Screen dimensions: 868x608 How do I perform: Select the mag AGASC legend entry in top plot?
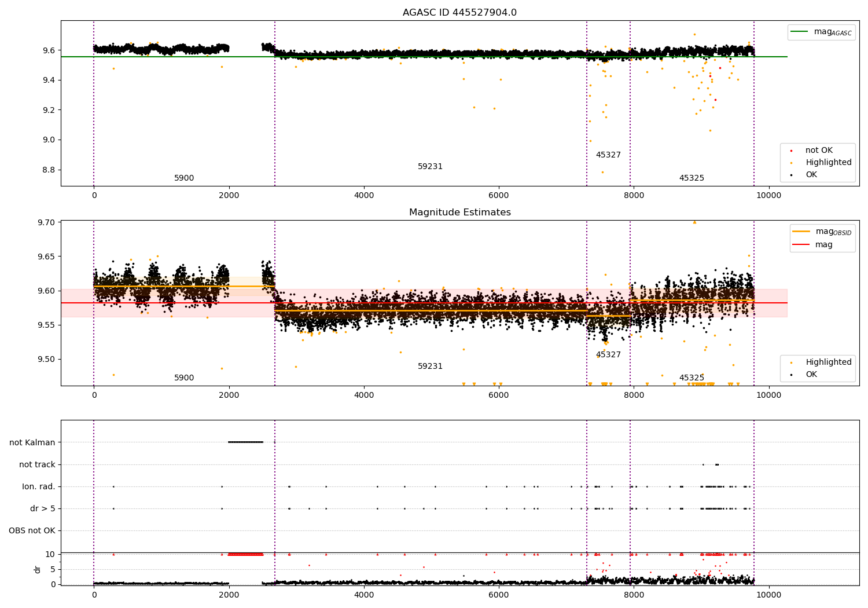point(821,32)
